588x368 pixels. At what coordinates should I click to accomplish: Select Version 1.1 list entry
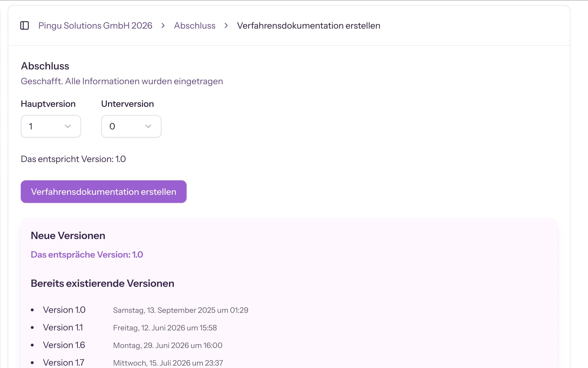(63, 327)
